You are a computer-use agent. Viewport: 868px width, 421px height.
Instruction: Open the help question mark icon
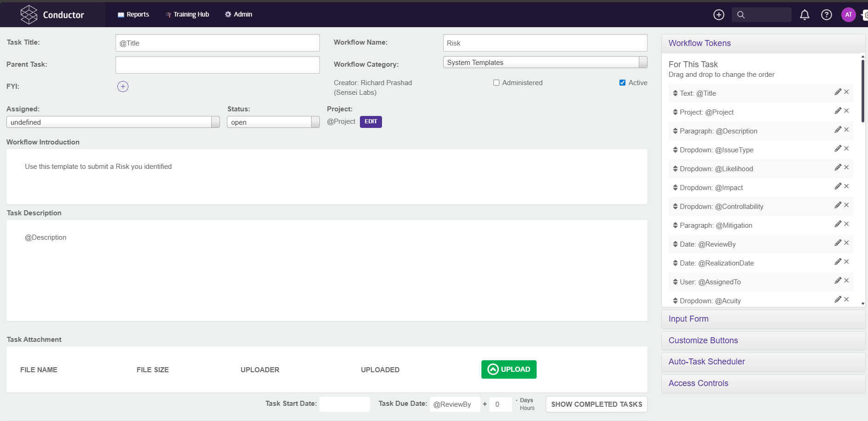(x=826, y=15)
